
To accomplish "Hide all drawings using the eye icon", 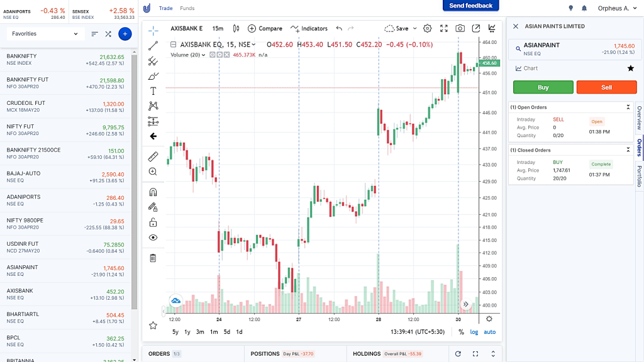I will pyautogui.click(x=153, y=238).
